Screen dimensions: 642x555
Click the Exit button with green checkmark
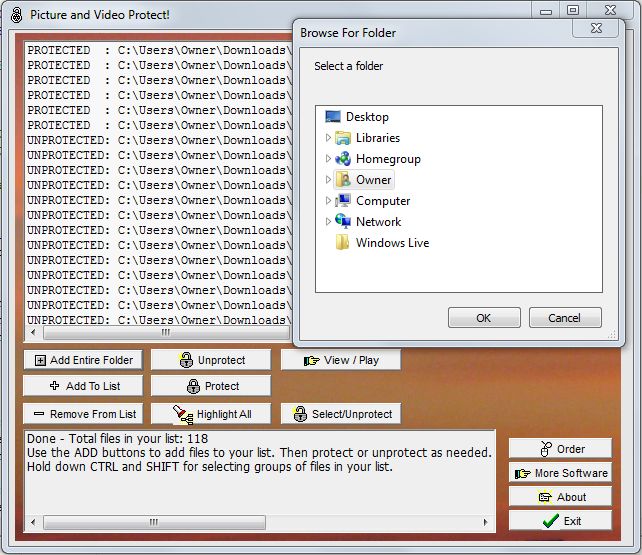click(560, 521)
